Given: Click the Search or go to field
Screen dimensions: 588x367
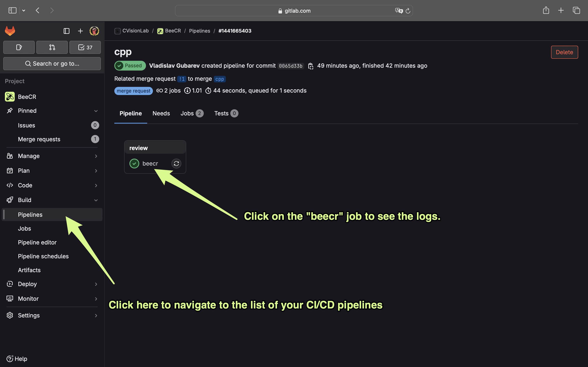Looking at the screenshot, I should 52,64.
